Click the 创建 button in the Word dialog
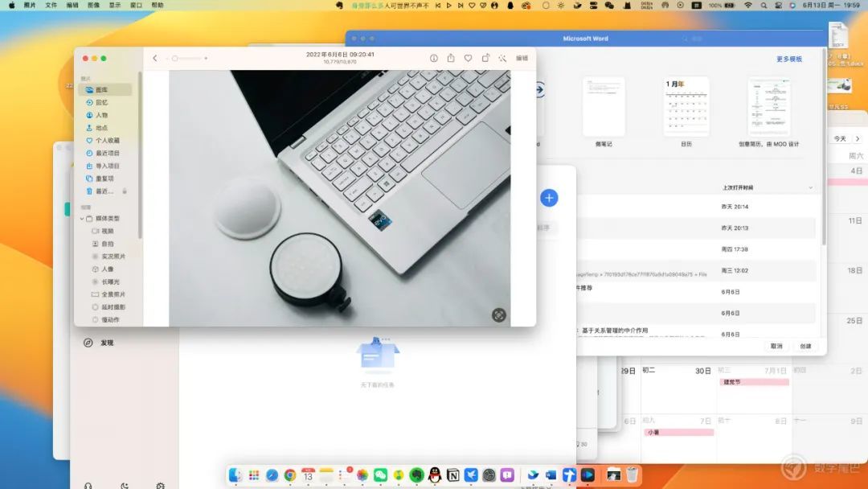 [805, 346]
